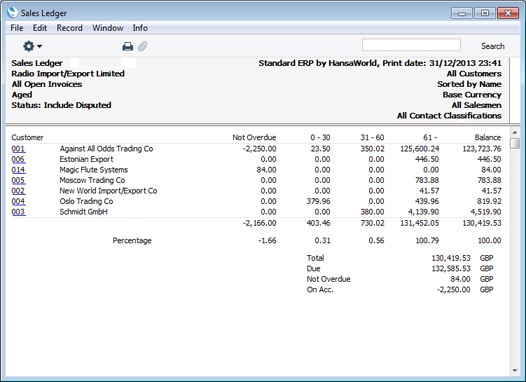Screen dimensions: 526x382
Task: Click the search input field
Action: (411, 45)
